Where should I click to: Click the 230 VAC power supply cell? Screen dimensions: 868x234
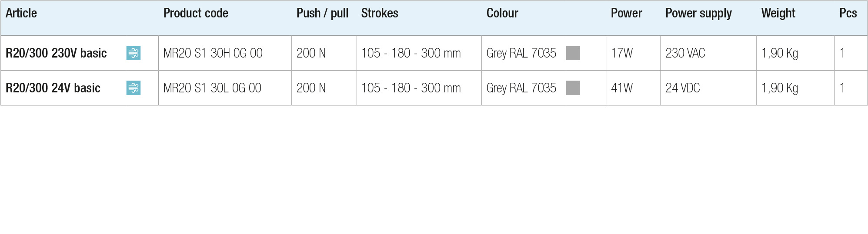[685, 53]
